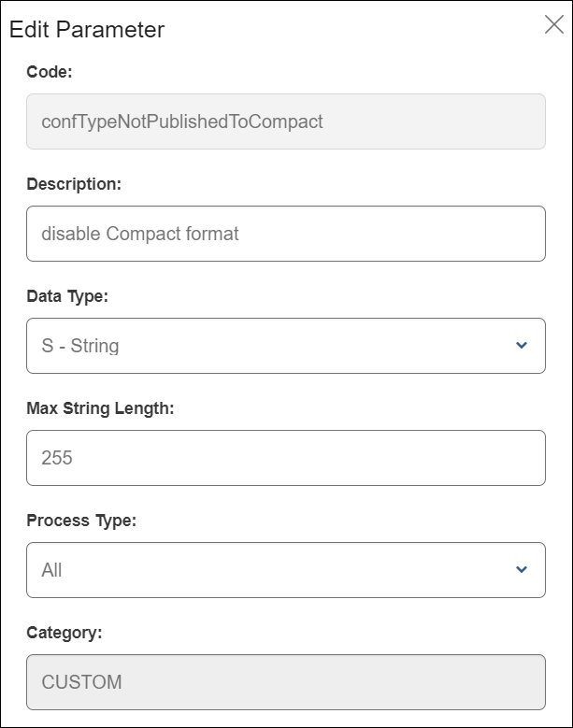Click the 'All' process type value
Viewport: 573px width, 728px height.
52,570
